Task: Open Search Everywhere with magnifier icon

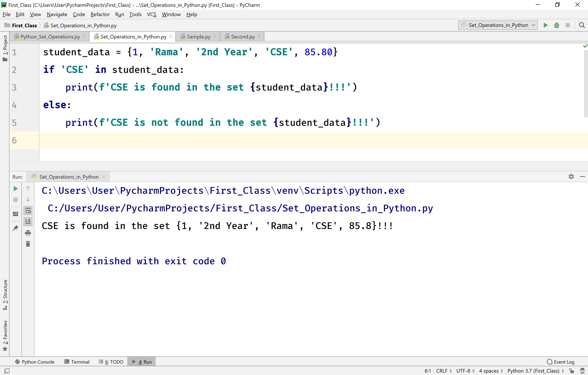Action: click(582, 25)
